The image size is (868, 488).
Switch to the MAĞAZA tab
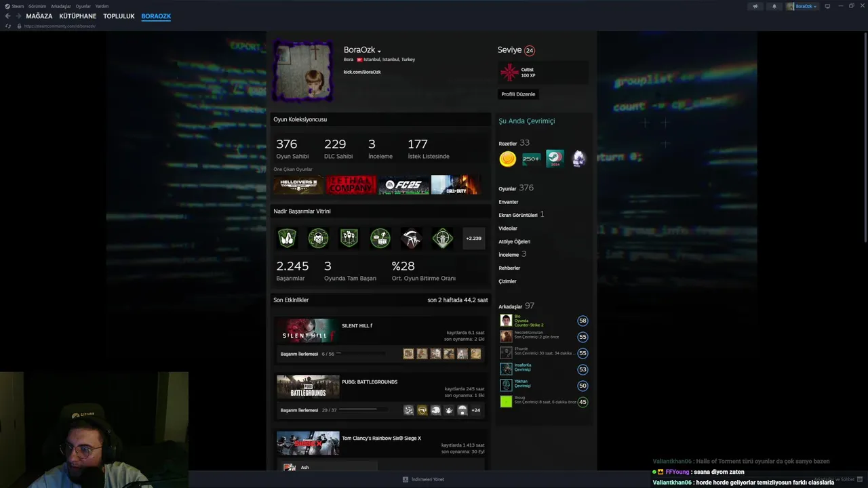pos(39,16)
